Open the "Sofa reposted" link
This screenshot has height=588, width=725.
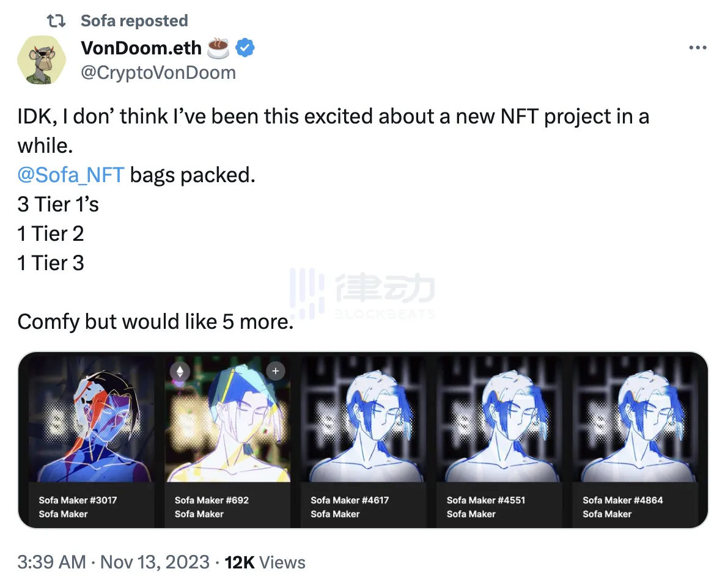134,21
